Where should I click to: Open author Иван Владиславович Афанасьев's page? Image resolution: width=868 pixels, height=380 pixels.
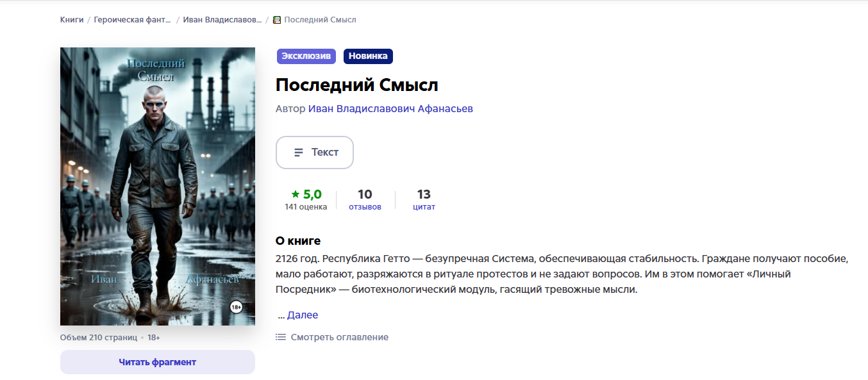(390, 109)
